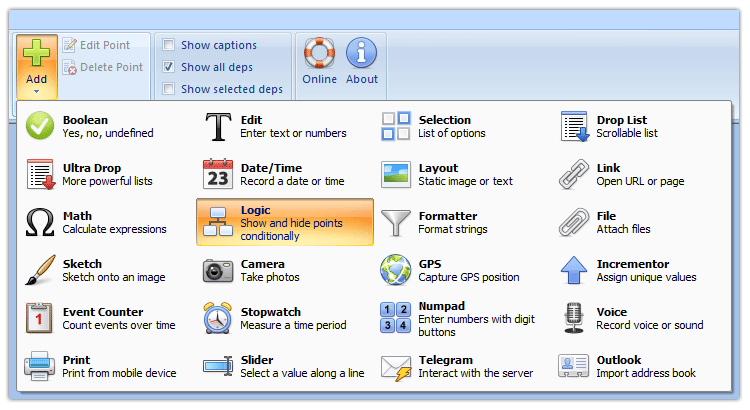The height and width of the screenshot is (410, 750).
Task: Select the Print printer icon
Action: (39, 366)
